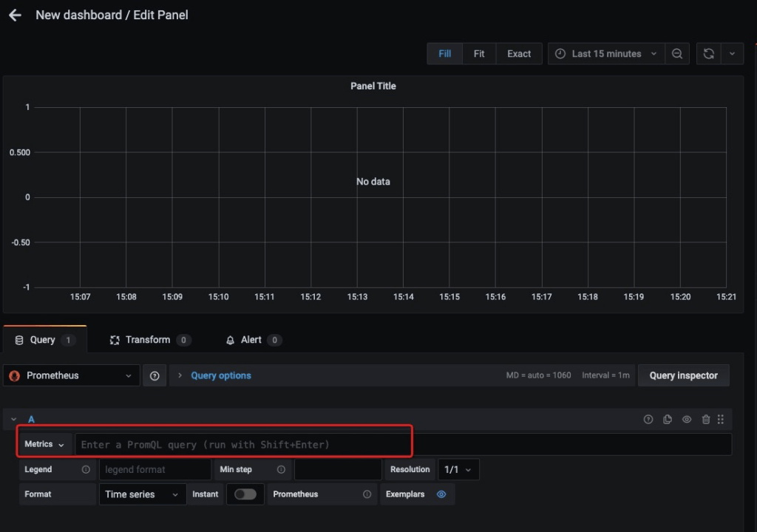Open data source help icon next to Prometheus
This screenshot has width=757, height=532.
click(155, 375)
